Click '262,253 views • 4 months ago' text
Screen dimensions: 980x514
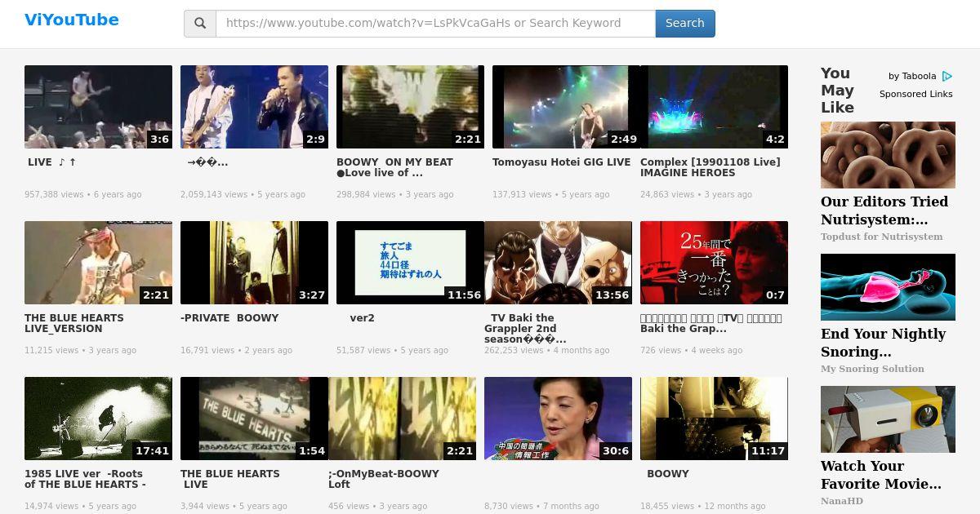coord(547,351)
